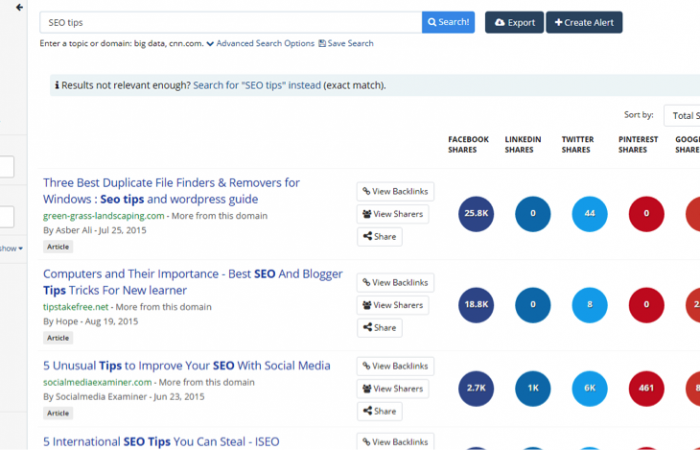Open the Sort by Total dropdown

[682, 116]
